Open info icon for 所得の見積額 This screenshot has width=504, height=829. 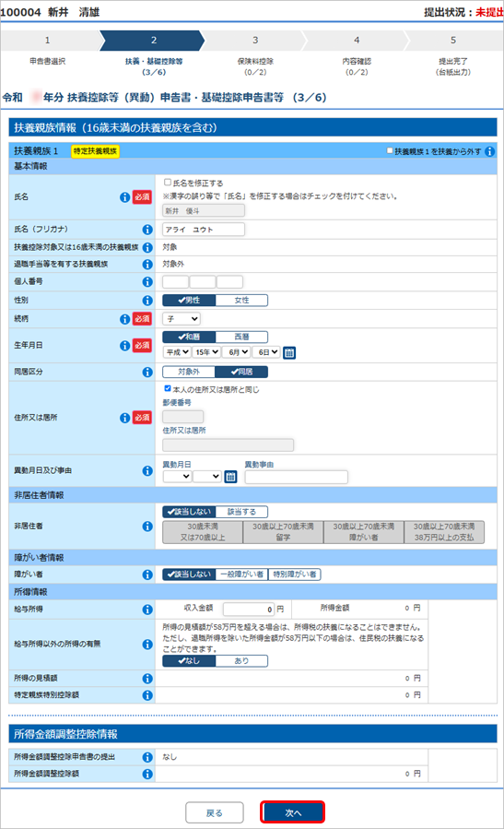pyautogui.click(x=147, y=679)
